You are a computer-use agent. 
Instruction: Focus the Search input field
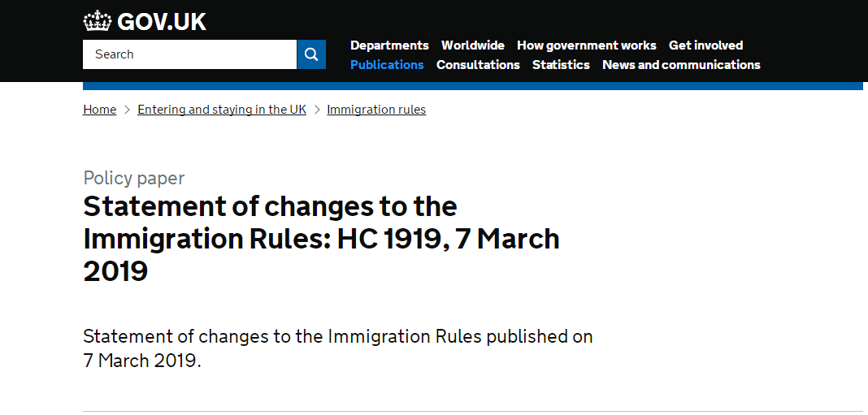pyautogui.click(x=189, y=54)
